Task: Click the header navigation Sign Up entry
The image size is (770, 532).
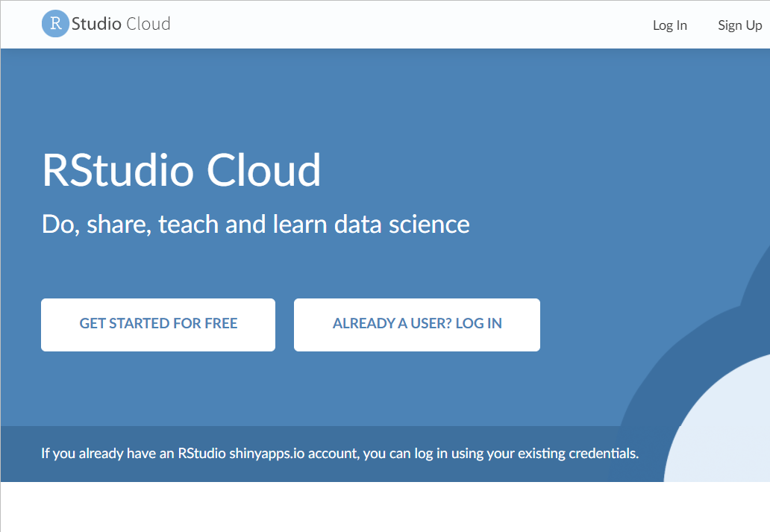Action: point(739,25)
